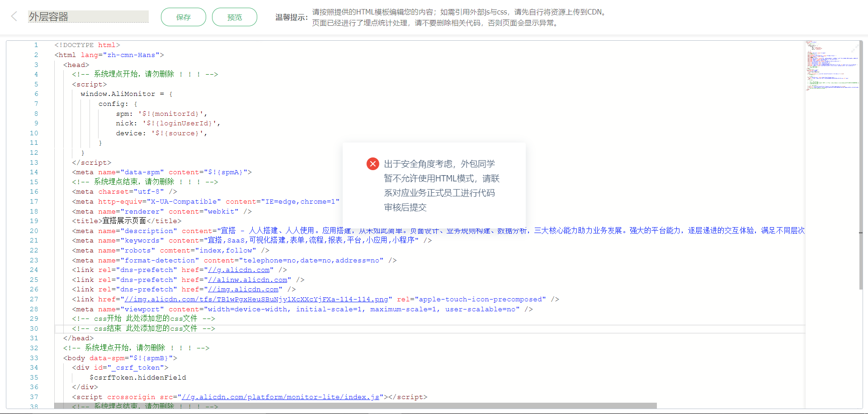Follow the //img.alicdn.com dns-prefetch link
868x414 pixels.
[243, 290]
